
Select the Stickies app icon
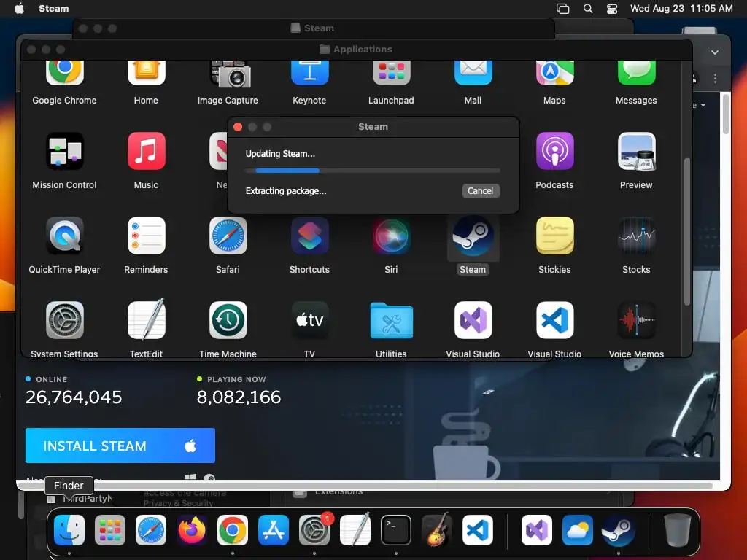click(554, 236)
